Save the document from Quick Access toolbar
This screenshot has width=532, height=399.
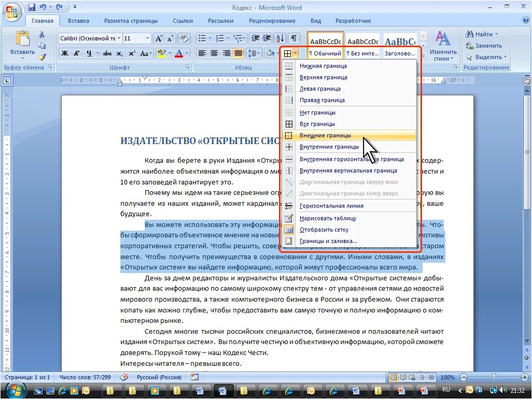(x=32, y=7)
